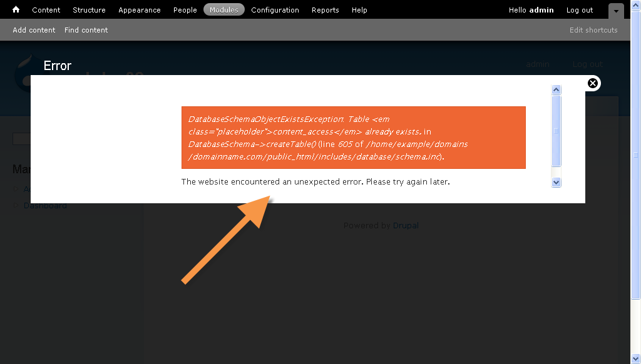641x364 pixels.
Task: Open Edit shortcuts link
Action: point(593,30)
